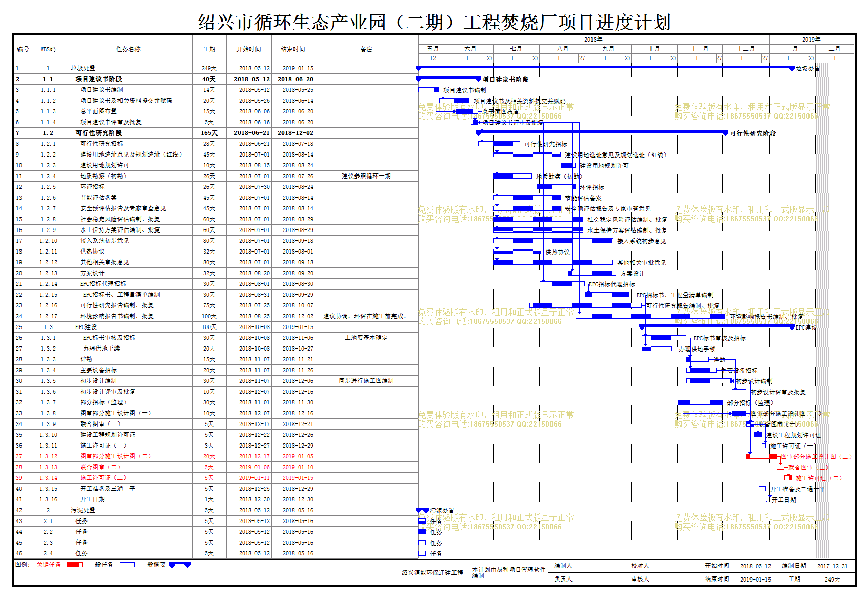Click the Gantt bar for 项目建议书编制
Image resolution: width=868 pixels, height=598 pixels.
(428, 90)
